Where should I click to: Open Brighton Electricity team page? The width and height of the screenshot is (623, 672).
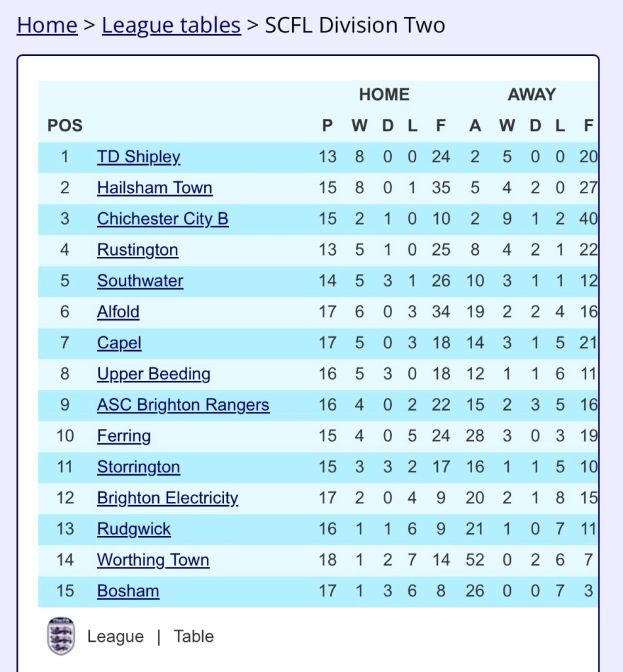167,498
